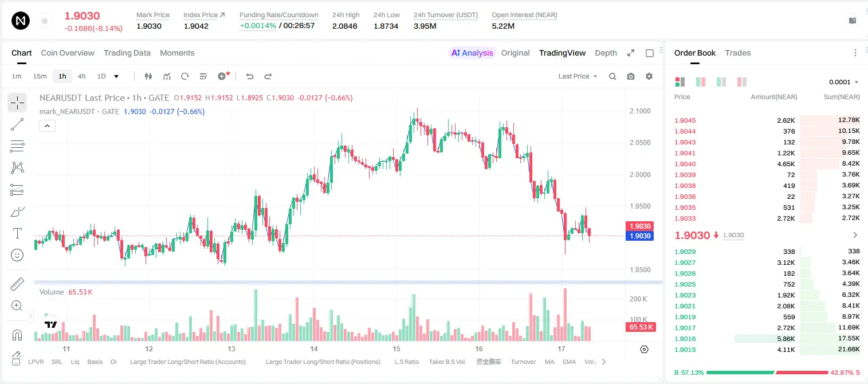The height and width of the screenshot is (384, 868).
Task: Open the Coin Overview tab
Action: [68, 53]
